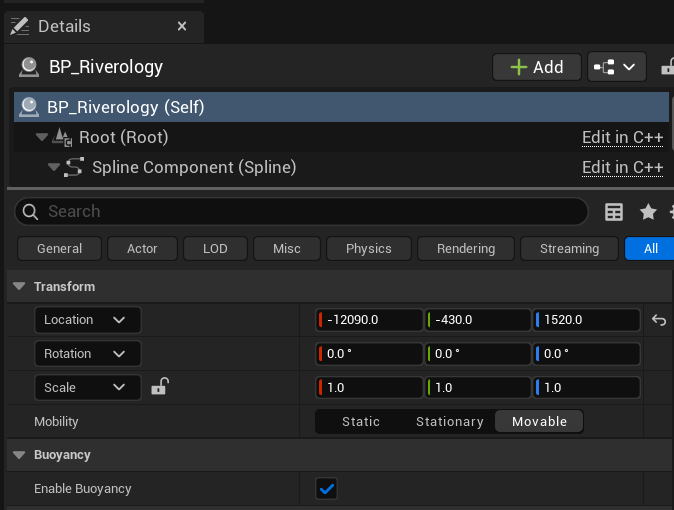Open the Location type dropdown
The image size is (674, 510).
point(88,320)
